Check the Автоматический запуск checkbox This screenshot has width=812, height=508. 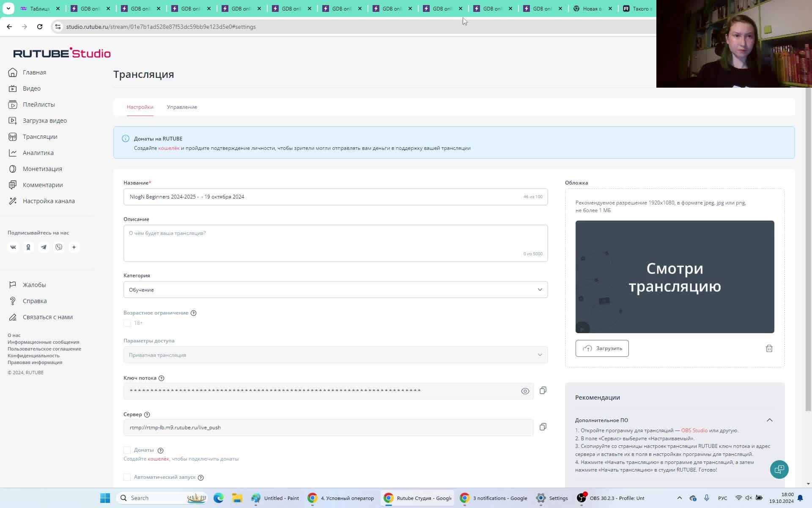click(127, 477)
